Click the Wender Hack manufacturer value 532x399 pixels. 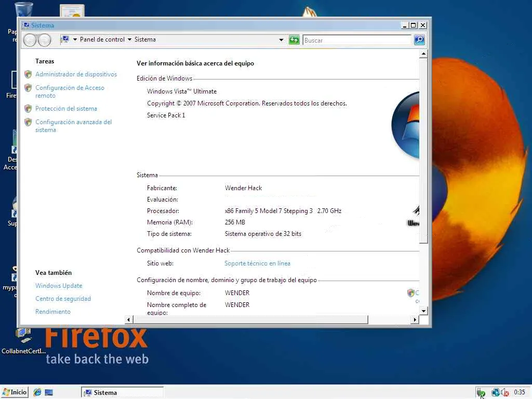click(x=243, y=188)
